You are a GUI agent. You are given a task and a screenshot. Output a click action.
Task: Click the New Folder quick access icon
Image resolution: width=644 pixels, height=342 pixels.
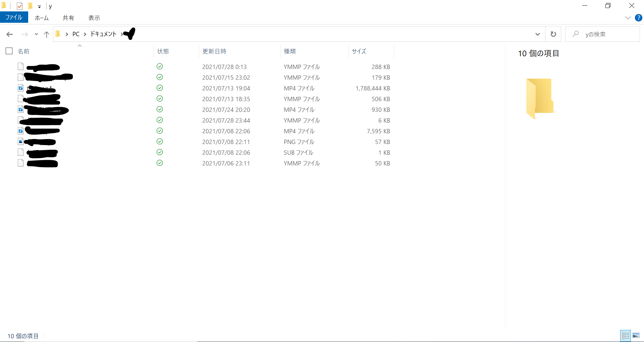tap(30, 6)
